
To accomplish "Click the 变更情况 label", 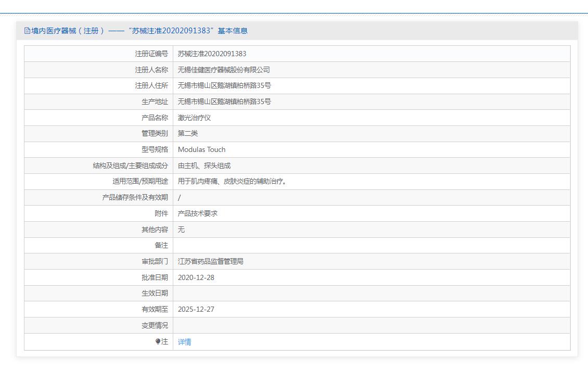I will pos(155,325).
